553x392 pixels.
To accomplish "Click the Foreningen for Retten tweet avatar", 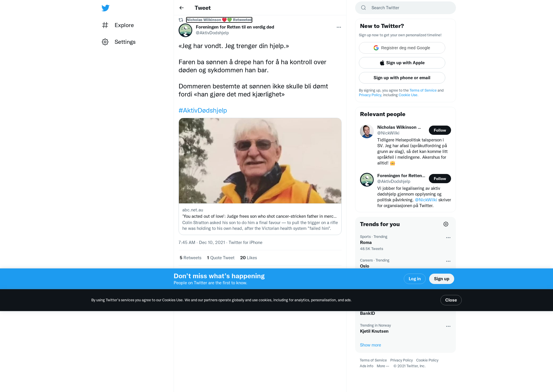I will tap(185, 30).
